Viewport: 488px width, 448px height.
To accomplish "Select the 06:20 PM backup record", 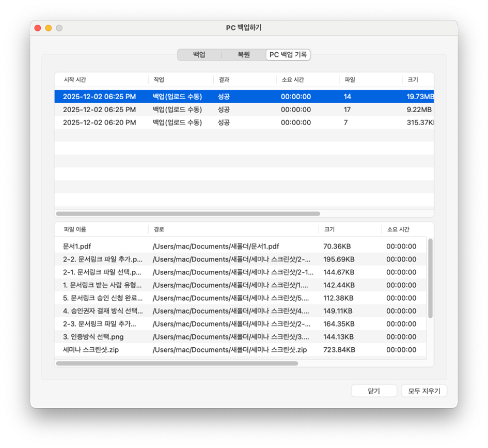I will [243, 122].
